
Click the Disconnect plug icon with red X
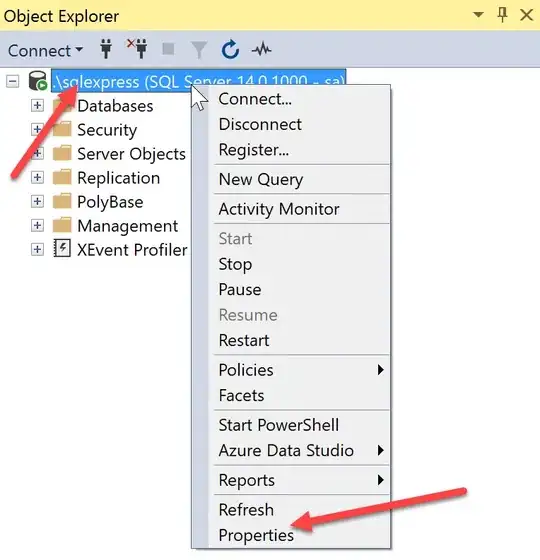coord(138,49)
